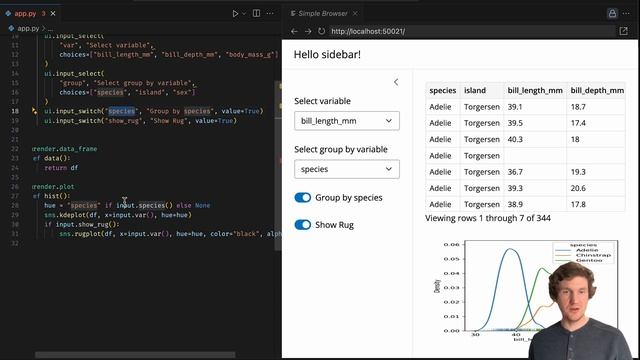Toggle the Group by species switch
The height and width of the screenshot is (360, 640).
coord(302,198)
